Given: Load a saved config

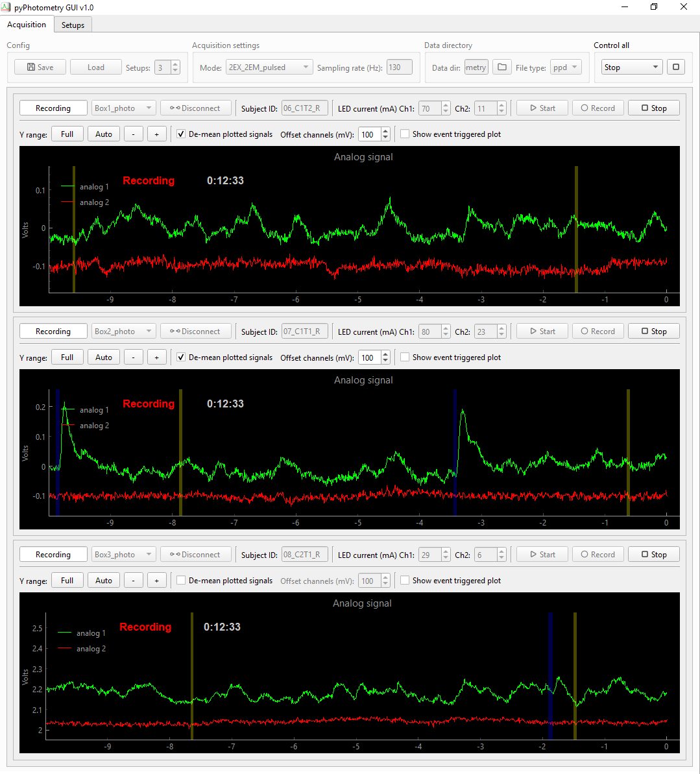Looking at the screenshot, I should tap(96, 67).
